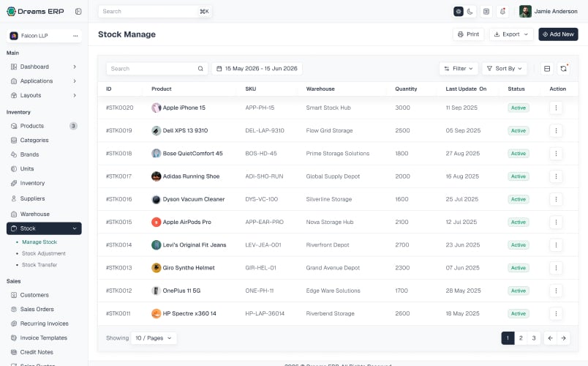Screen dimensions: 588x366
Task: Open Stock Adjustment submenu item
Action: 43,253
